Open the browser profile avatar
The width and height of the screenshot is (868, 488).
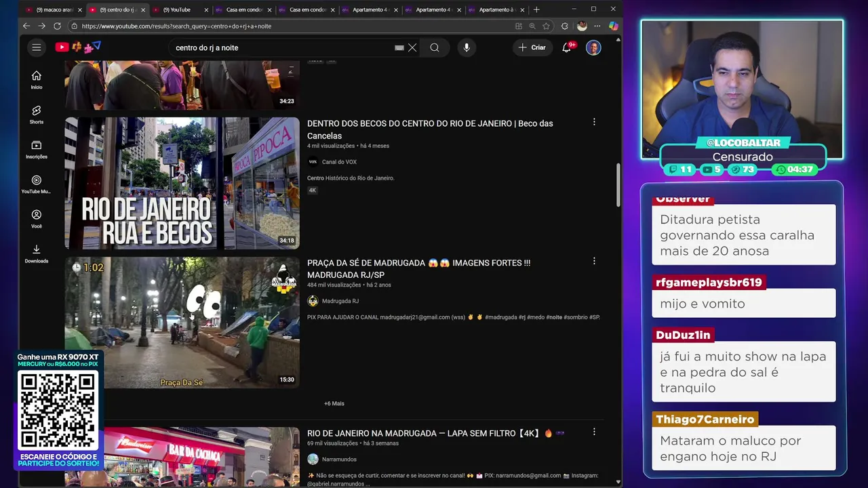tap(582, 26)
